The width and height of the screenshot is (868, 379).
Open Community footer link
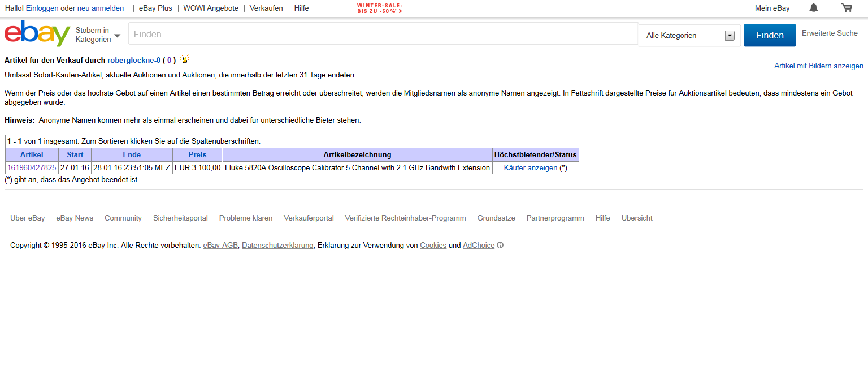tap(123, 218)
